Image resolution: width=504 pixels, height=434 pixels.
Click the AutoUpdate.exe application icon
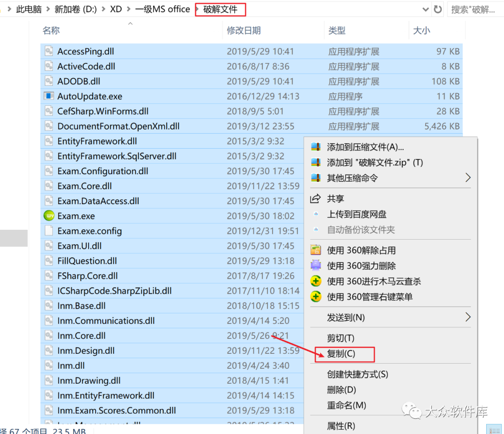49,96
